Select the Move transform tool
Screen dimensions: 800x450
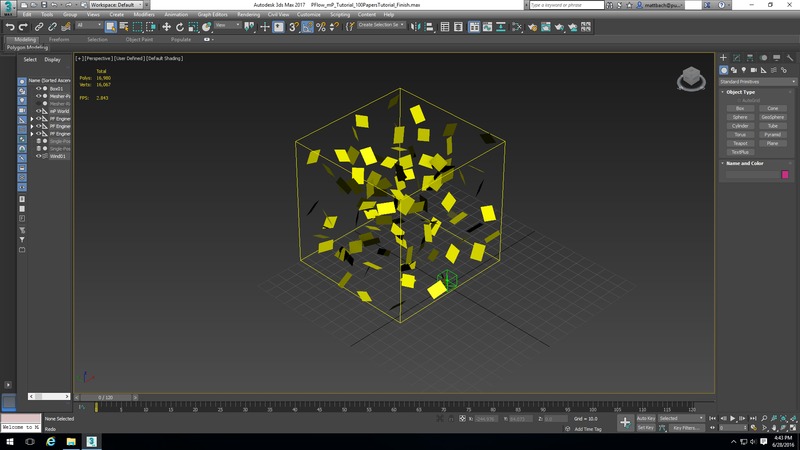point(166,27)
